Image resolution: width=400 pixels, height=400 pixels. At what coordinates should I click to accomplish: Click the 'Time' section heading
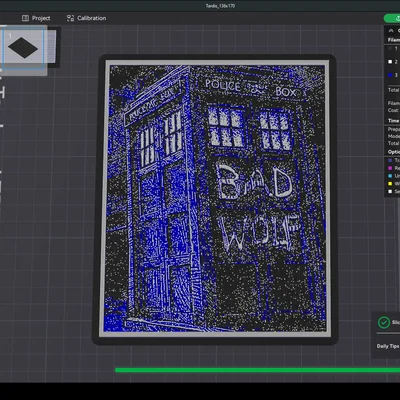click(393, 121)
